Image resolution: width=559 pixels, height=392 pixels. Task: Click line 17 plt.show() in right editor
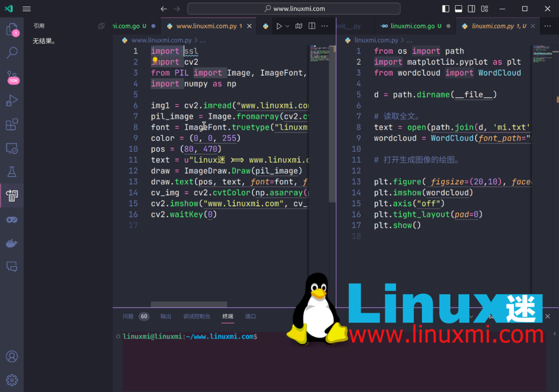(x=398, y=225)
